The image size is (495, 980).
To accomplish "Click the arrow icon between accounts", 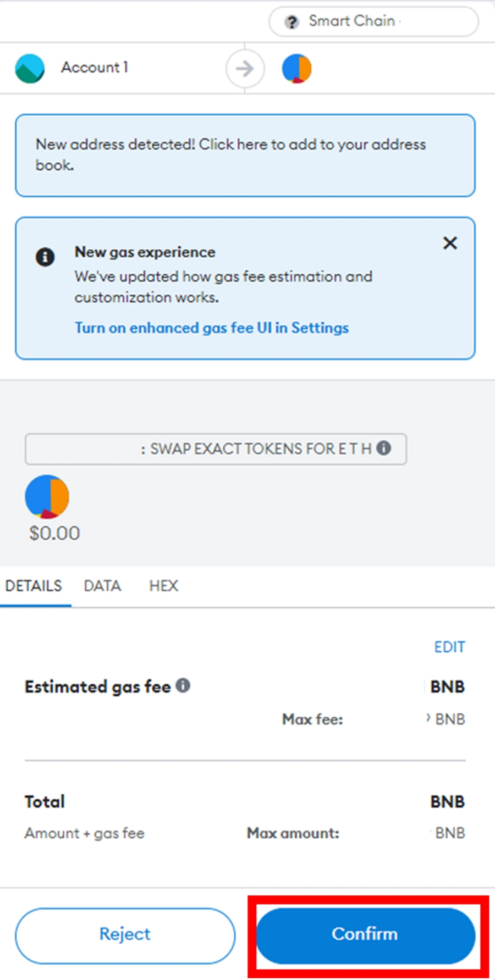I will [245, 69].
